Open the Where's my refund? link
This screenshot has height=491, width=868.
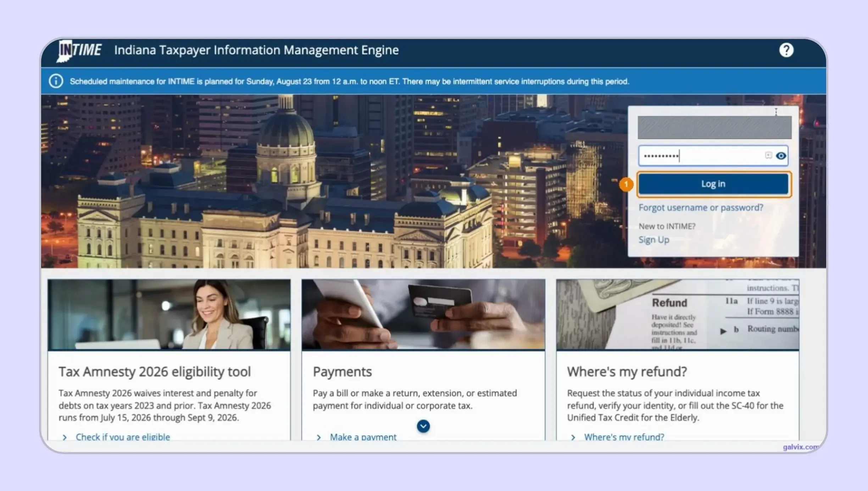tap(624, 437)
